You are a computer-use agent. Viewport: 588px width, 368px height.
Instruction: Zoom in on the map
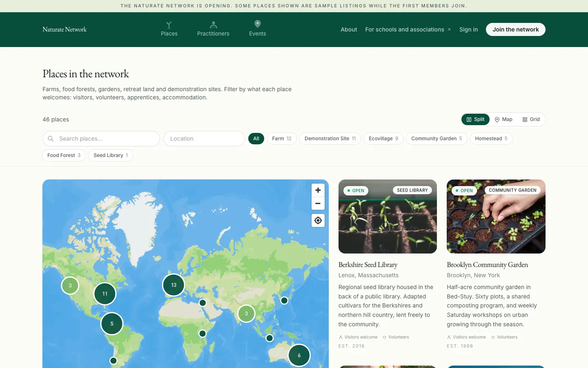tap(318, 190)
